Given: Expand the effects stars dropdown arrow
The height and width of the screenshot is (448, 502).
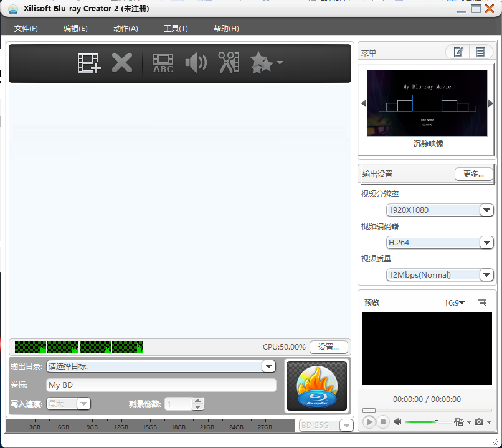Looking at the screenshot, I should 280,62.
